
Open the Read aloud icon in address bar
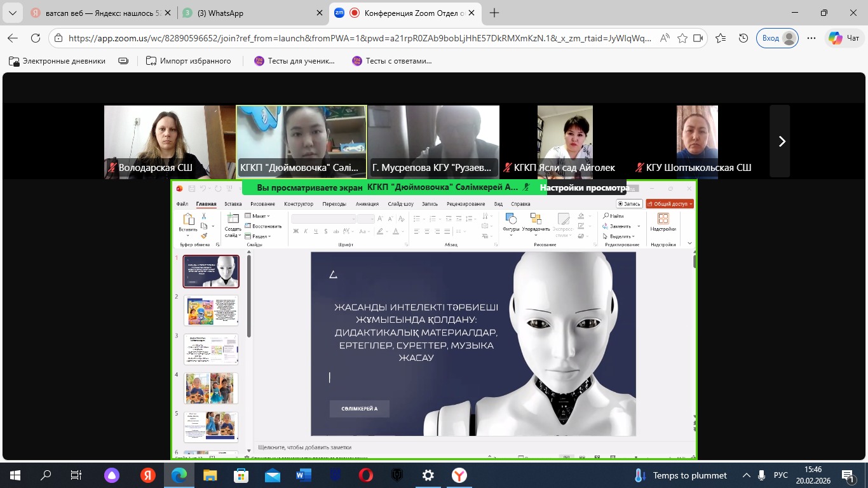click(x=665, y=38)
